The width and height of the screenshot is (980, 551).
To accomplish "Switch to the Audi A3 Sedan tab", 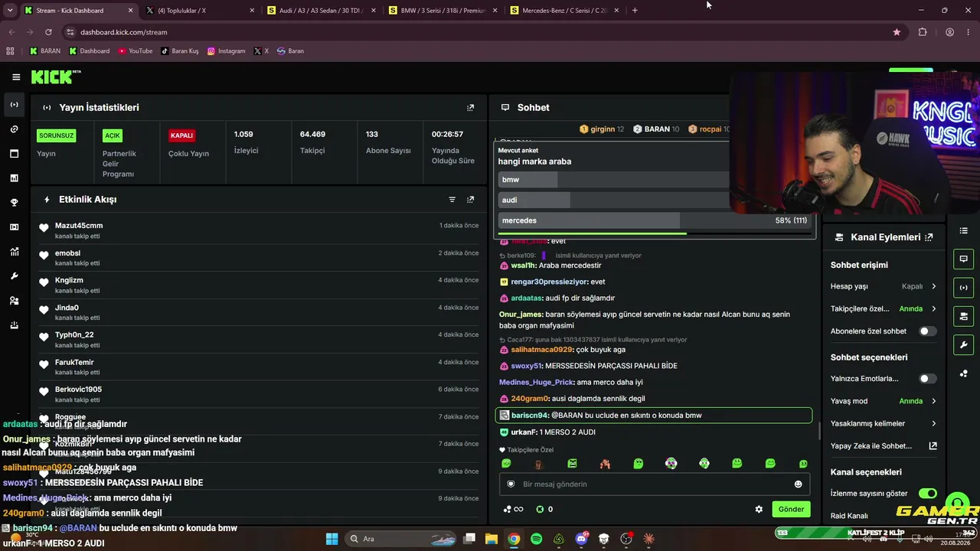I will point(322,11).
